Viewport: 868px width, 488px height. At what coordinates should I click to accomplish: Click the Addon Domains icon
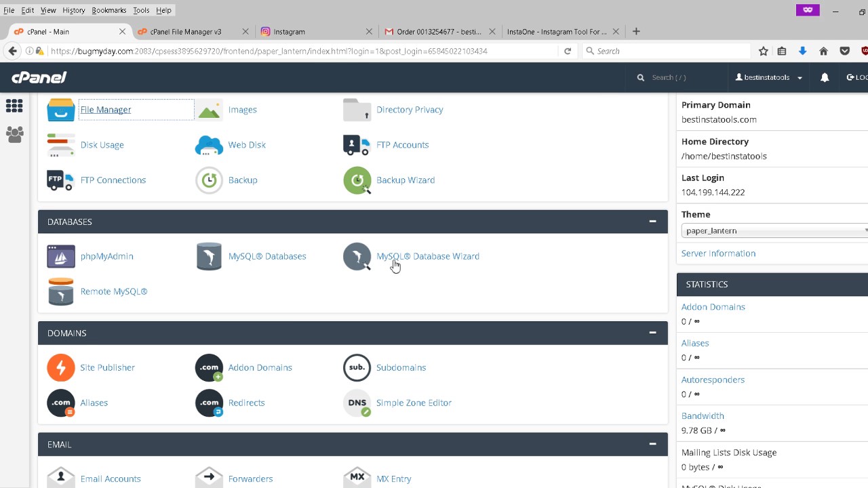pos(209,367)
